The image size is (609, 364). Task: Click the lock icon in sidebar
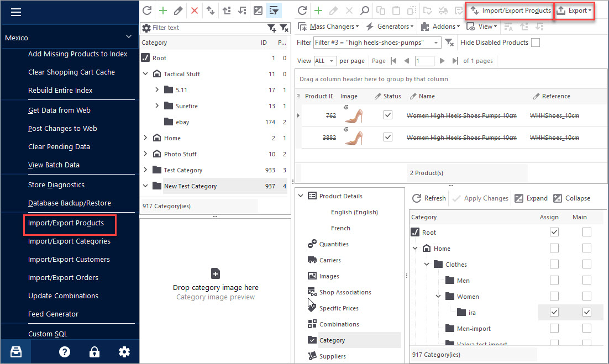[x=95, y=352]
